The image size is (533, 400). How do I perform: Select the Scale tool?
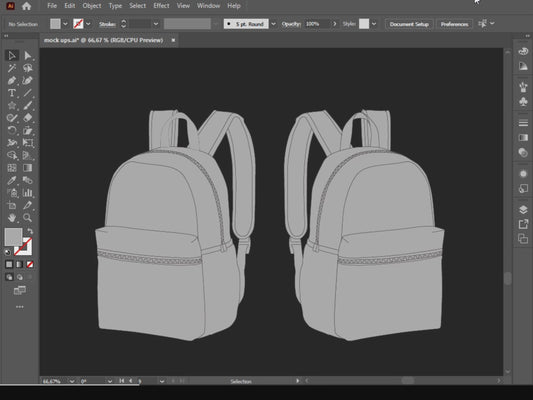coord(28,130)
